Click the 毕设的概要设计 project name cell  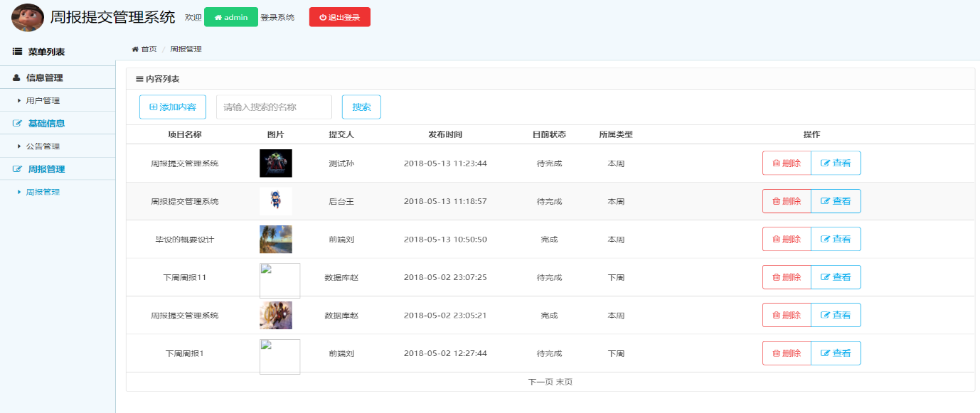point(185,240)
